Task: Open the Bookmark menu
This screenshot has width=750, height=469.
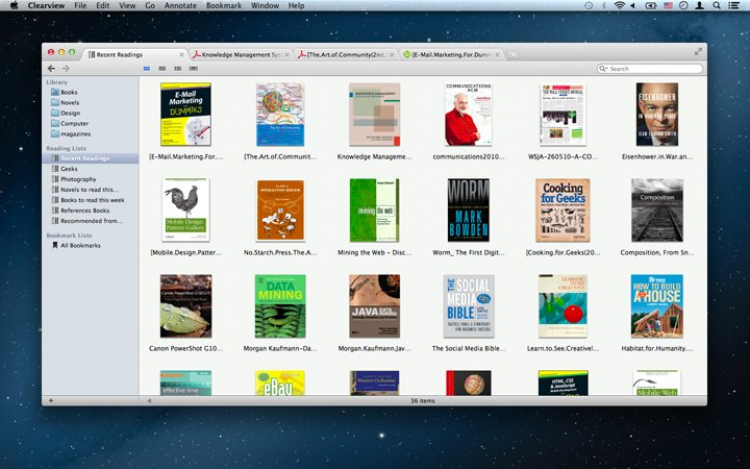Action: [x=224, y=6]
